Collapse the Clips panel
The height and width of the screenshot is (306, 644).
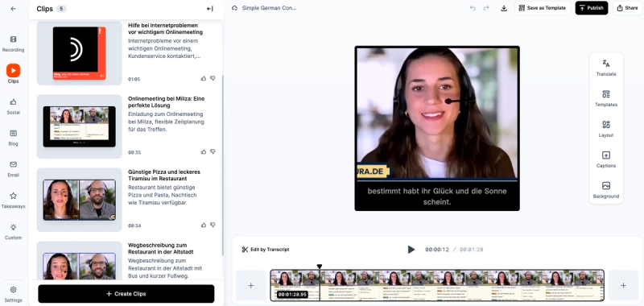click(x=210, y=9)
